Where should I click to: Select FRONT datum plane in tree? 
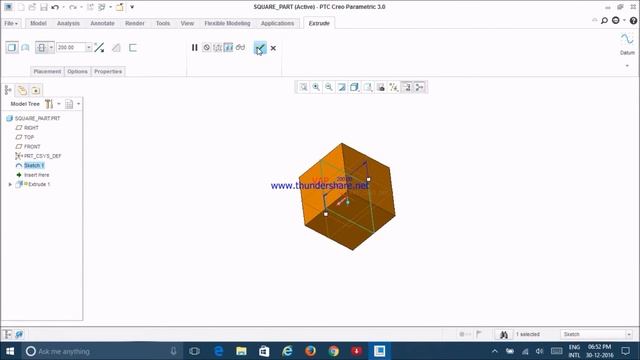click(x=32, y=147)
